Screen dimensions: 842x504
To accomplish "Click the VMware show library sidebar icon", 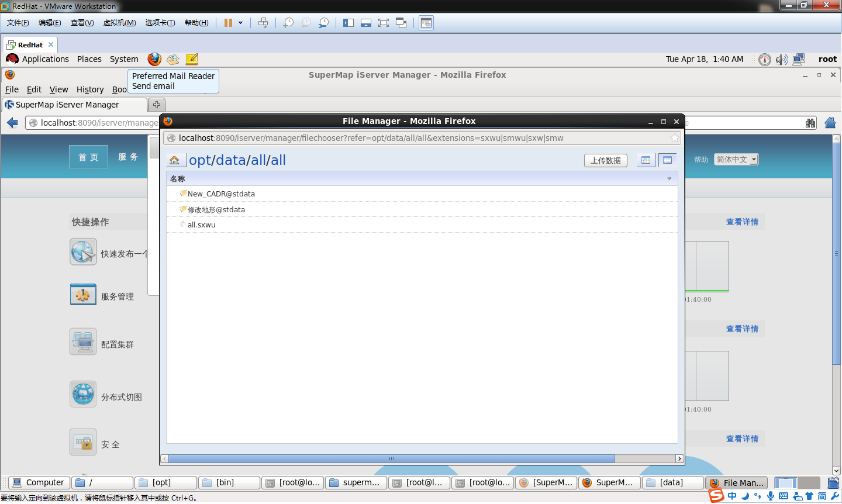I will pos(348,23).
